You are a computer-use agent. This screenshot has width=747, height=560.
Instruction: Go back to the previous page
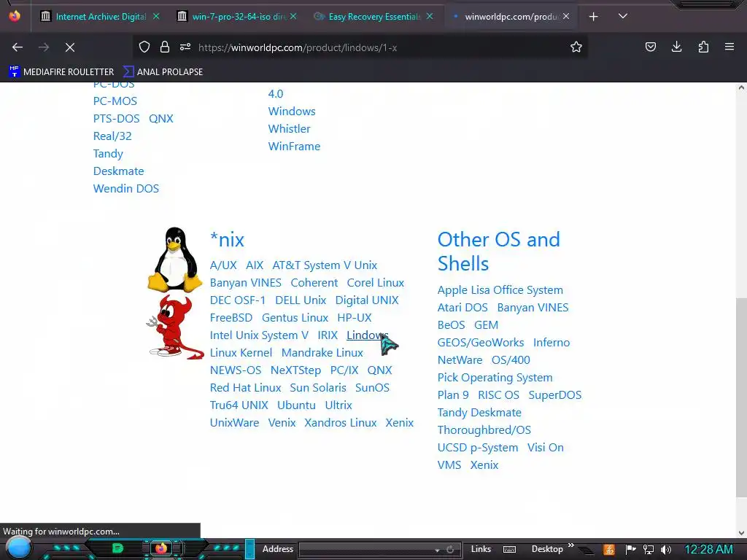click(18, 47)
